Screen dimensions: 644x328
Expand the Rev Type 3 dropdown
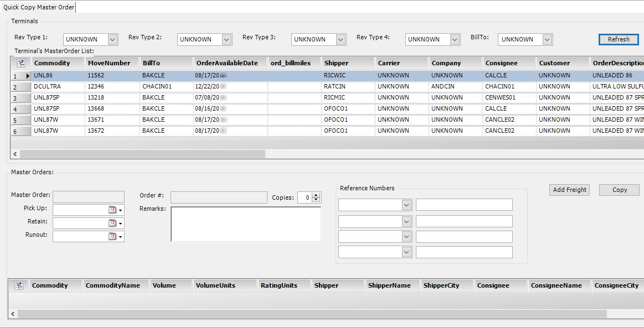(341, 39)
